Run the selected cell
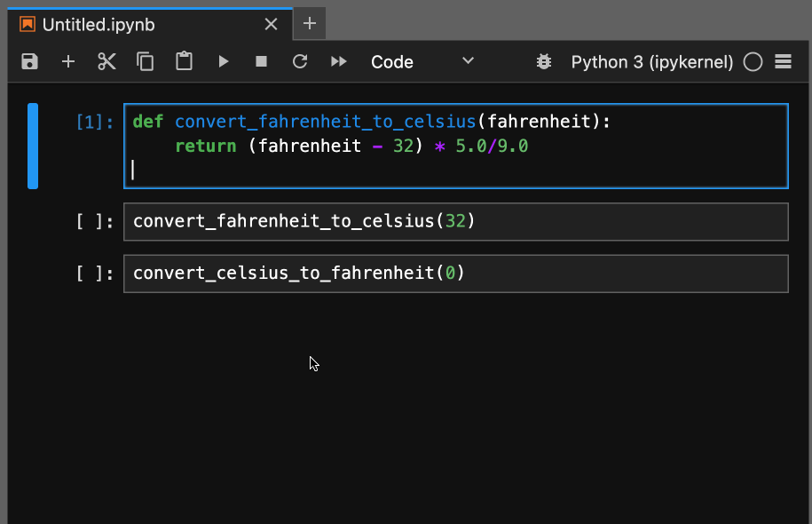This screenshot has height=524, width=812. tap(224, 61)
